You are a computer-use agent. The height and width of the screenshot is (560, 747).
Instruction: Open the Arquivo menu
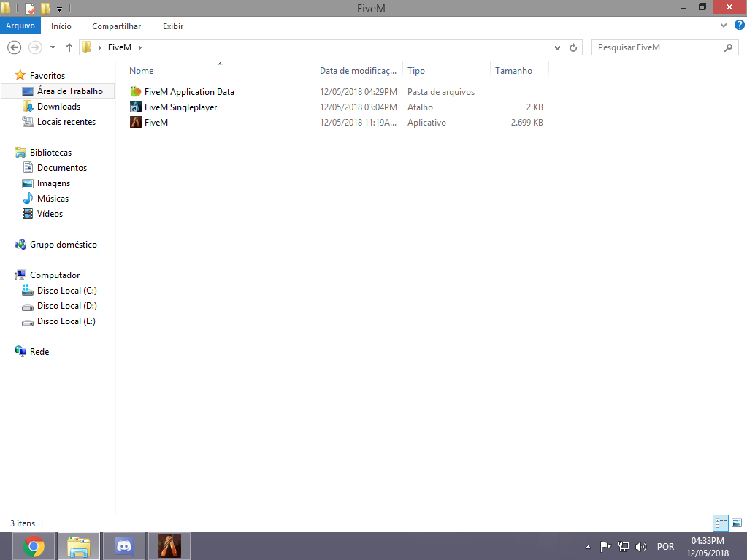tap(20, 26)
